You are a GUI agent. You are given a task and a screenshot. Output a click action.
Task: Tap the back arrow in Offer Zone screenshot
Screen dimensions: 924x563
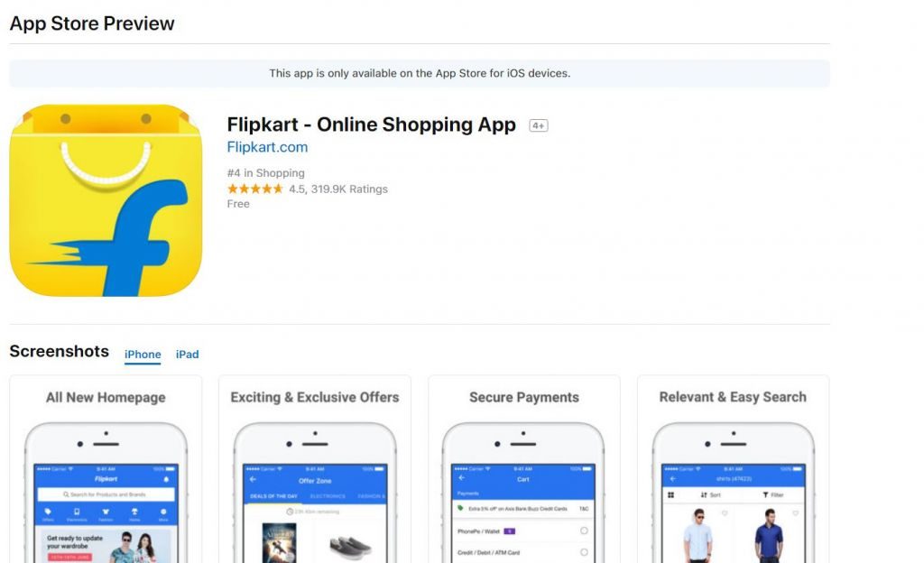[x=254, y=480]
